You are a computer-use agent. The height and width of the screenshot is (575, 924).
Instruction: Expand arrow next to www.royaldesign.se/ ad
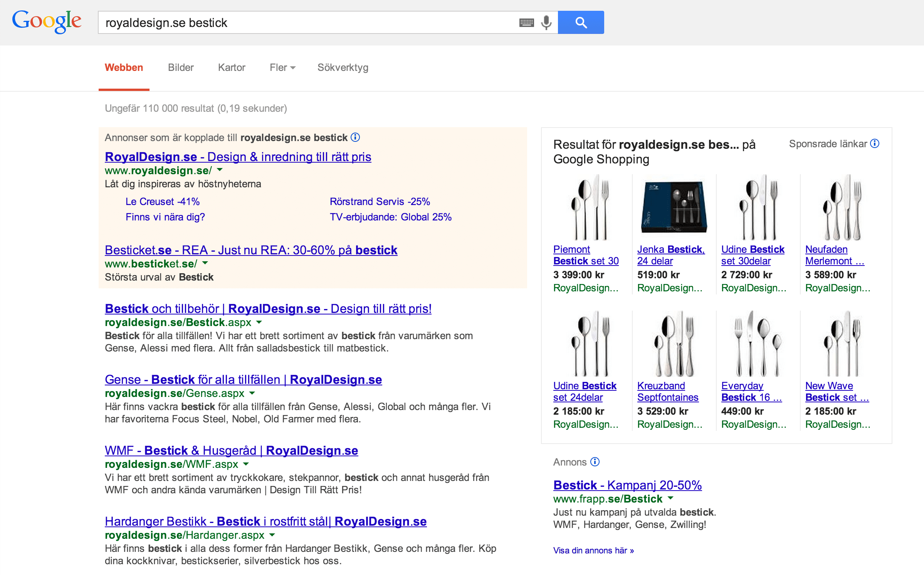(220, 170)
